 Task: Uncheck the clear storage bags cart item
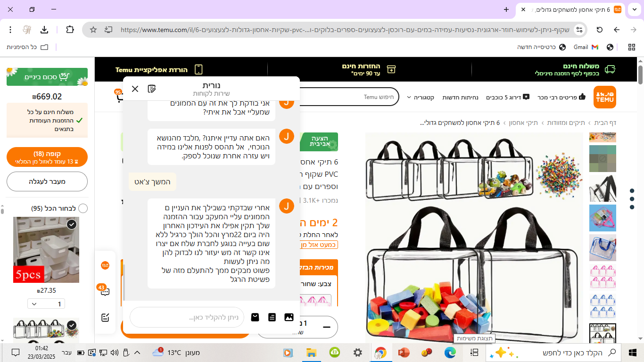tap(72, 325)
